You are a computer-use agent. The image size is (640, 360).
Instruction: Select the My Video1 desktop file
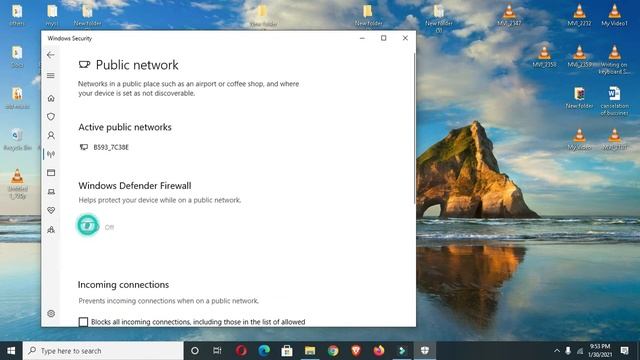(614, 15)
